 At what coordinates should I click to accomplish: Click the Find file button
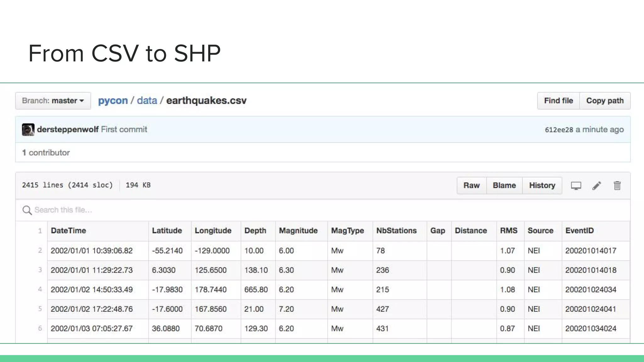pyautogui.click(x=558, y=101)
